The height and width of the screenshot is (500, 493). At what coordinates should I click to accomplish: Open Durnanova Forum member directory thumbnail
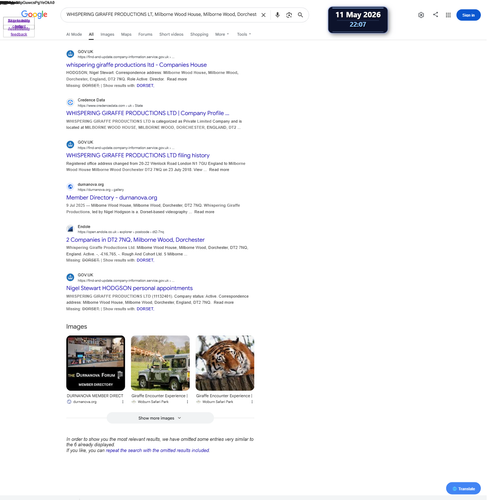click(x=97, y=364)
